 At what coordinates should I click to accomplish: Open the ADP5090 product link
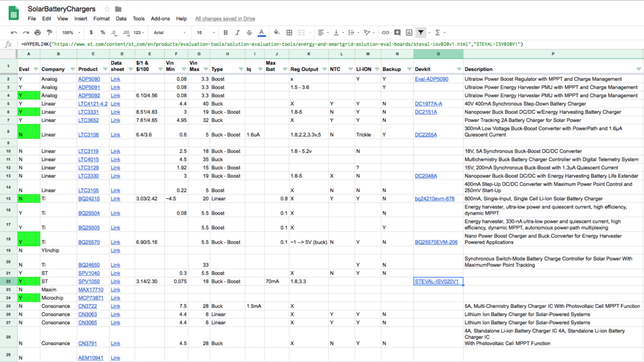pos(89,79)
